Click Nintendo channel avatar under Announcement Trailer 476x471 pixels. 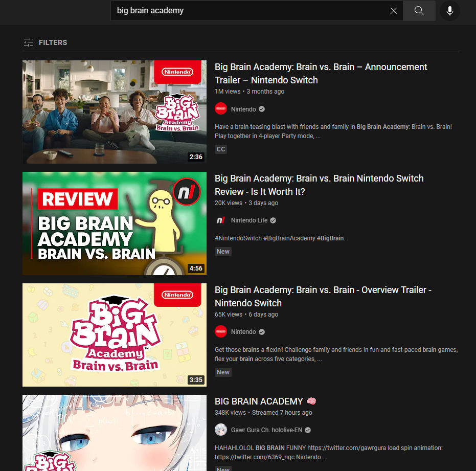click(x=221, y=109)
